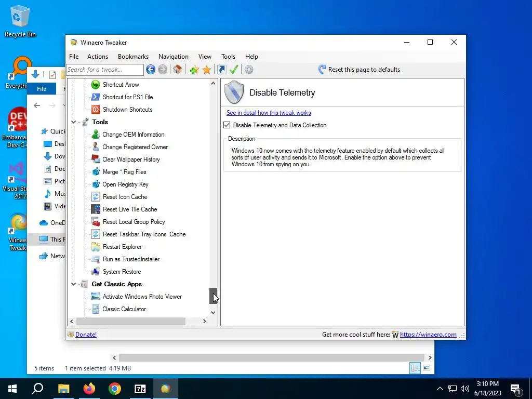The image size is (532, 399).
Task: Open Firefox from the taskbar
Action: pyautogui.click(x=89, y=389)
